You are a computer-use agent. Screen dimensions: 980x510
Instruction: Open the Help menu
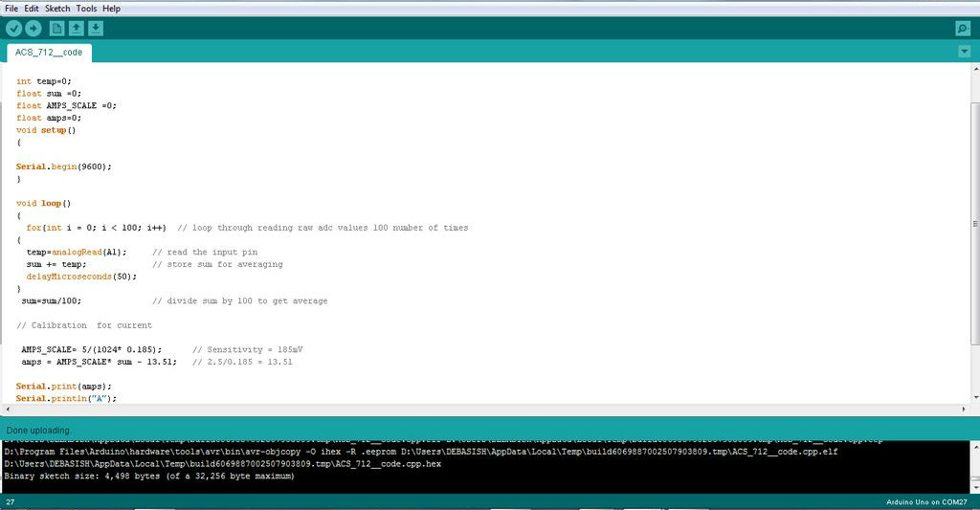111,8
